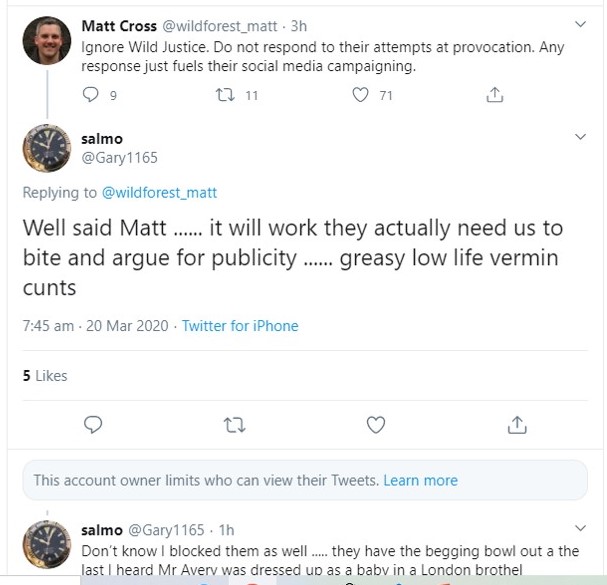Open the Twitter for iPhone source link
Screen dimensions: 607x585
[x=240, y=326]
